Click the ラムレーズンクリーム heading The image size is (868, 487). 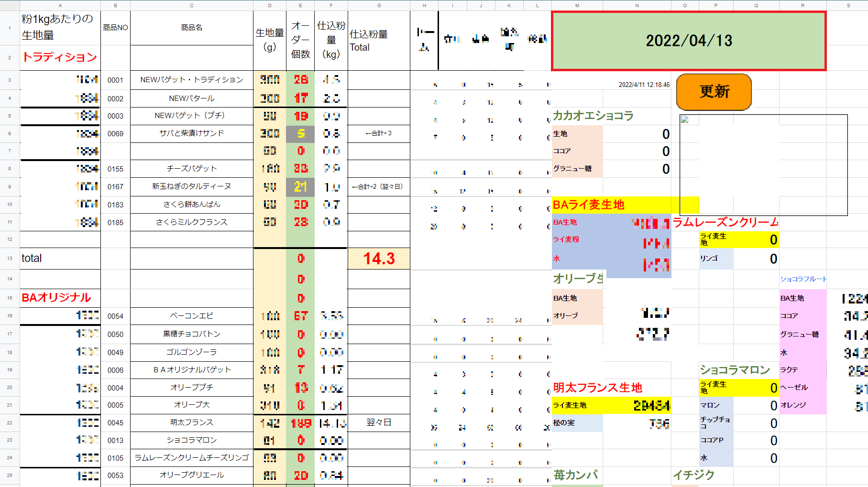click(725, 222)
